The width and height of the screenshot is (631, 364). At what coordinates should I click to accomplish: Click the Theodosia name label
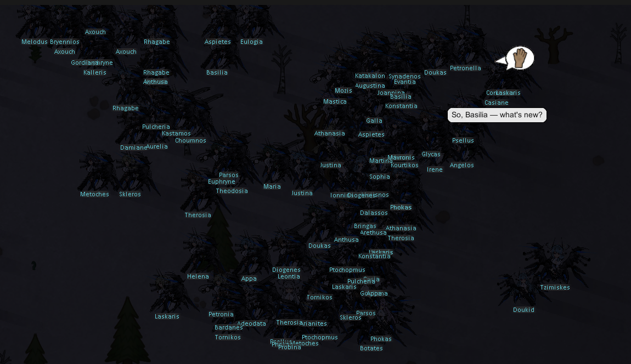232,191
